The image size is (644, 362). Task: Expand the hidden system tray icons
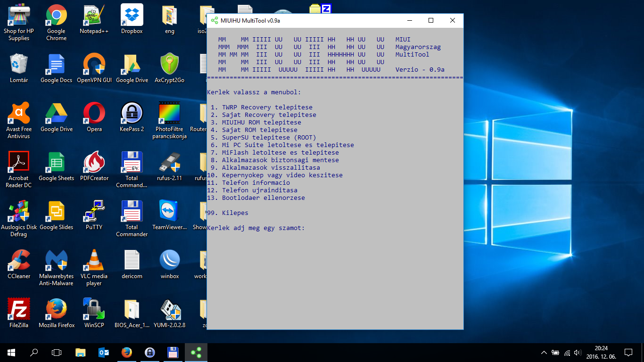point(544,352)
